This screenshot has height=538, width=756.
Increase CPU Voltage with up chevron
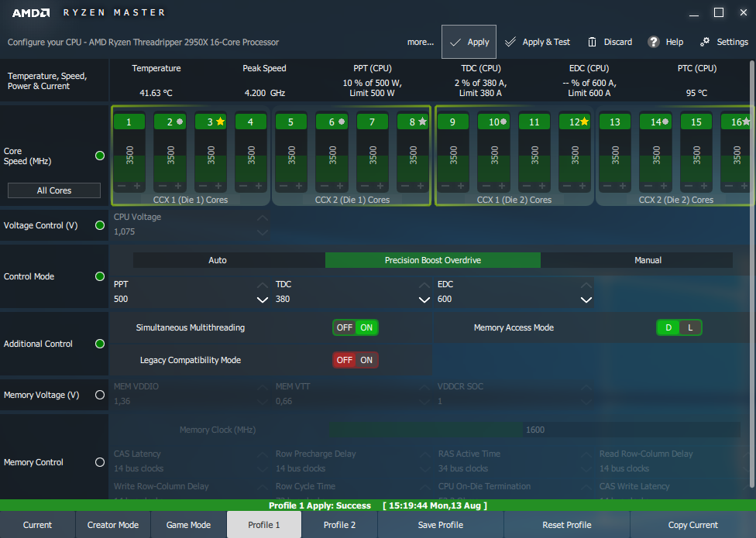coord(263,218)
